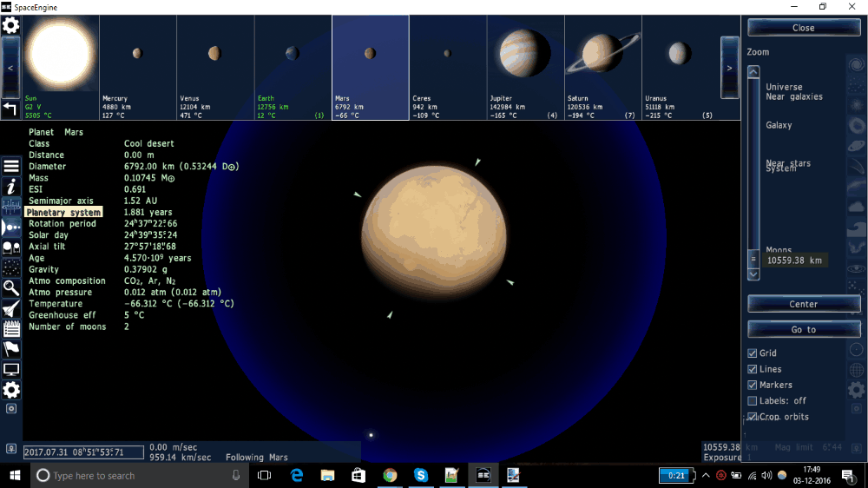Click the globe grid icon in right toolbar
The image size is (868, 488).
point(857,369)
